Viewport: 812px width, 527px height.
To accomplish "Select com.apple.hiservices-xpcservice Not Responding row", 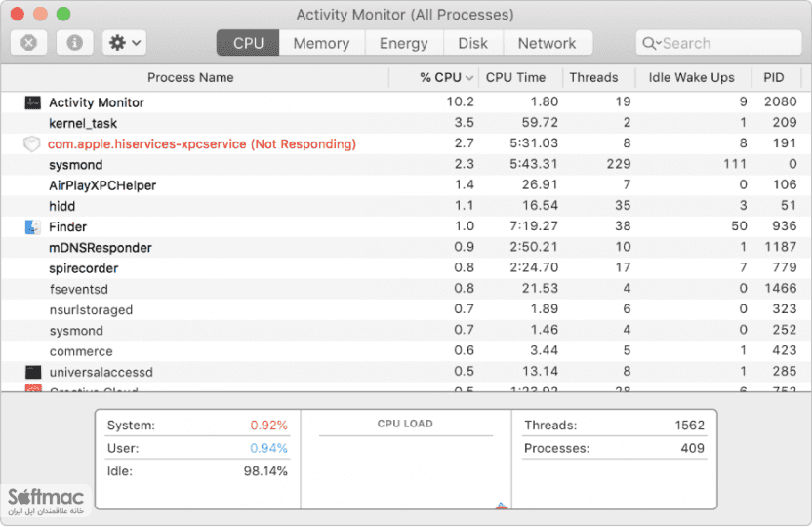I will pos(406,143).
